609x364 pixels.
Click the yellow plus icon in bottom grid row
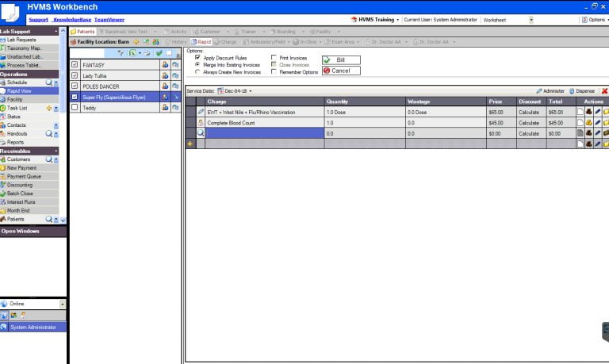pos(190,144)
